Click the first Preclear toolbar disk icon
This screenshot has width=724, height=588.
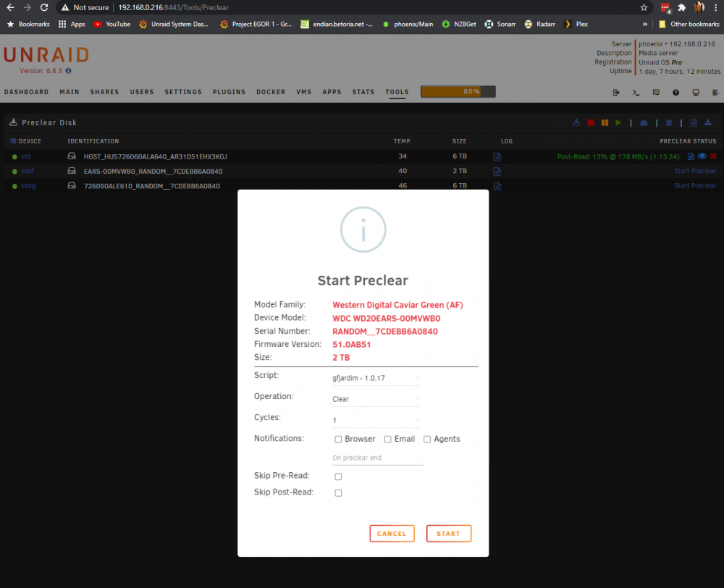[576, 122]
